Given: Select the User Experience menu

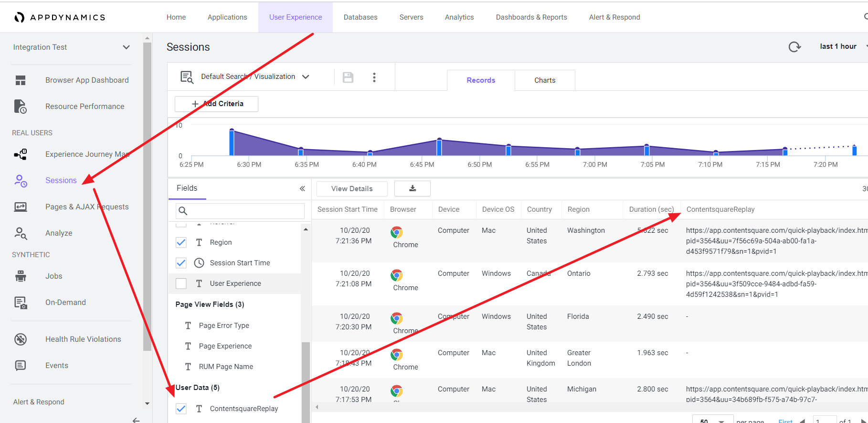Looking at the screenshot, I should coord(296,17).
